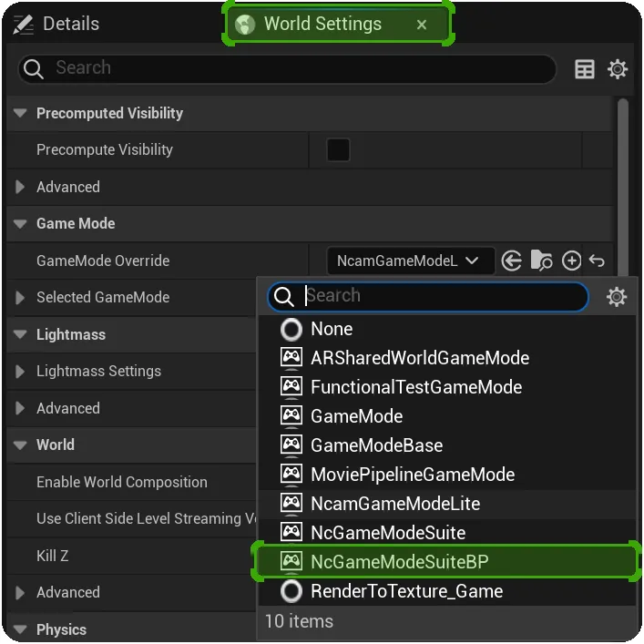Collapse the Game Mode section

click(20, 223)
